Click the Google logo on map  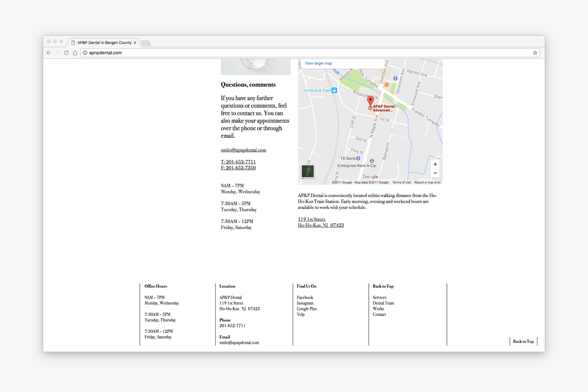370,177
